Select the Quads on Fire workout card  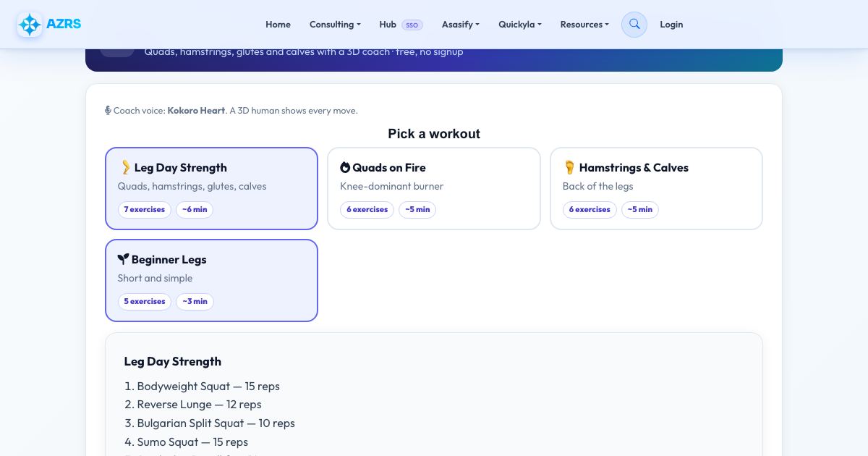pos(434,188)
